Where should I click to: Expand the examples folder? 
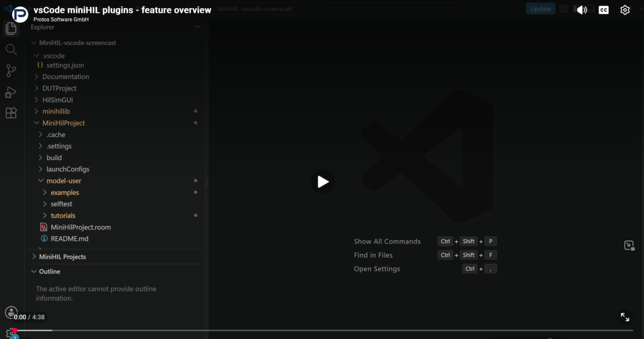pos(64,193)
